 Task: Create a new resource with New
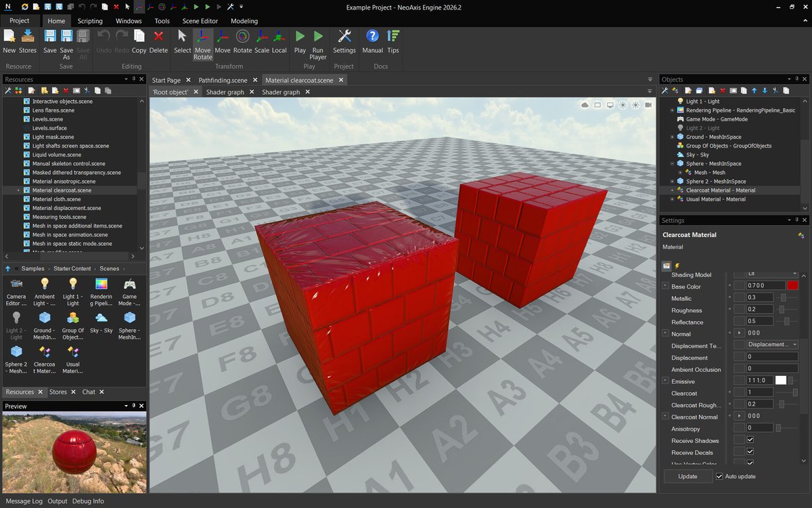pos(9,41)
